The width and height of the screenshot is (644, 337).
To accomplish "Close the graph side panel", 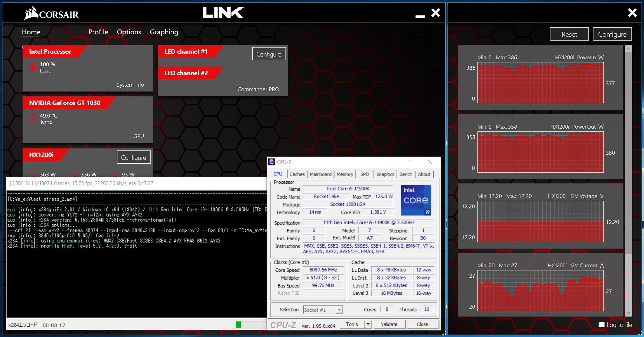I will [632, 13].
